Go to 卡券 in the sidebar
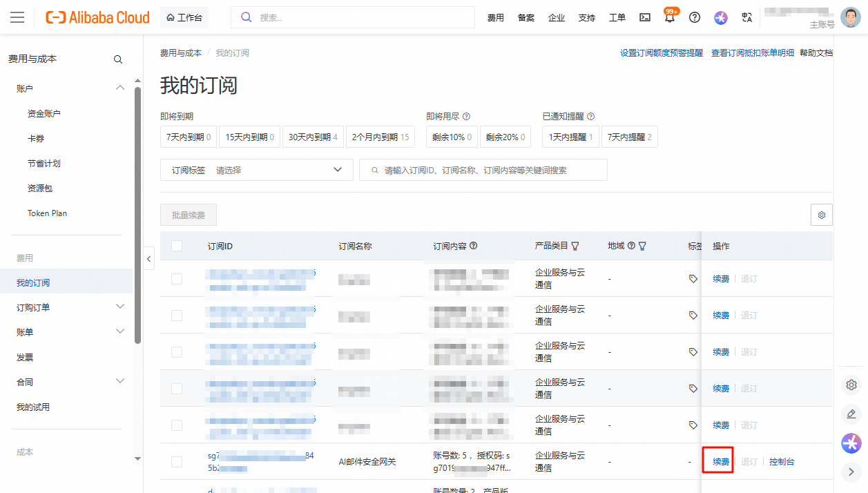The width and height of the screenshot is (868, 493). click(36, 139)
